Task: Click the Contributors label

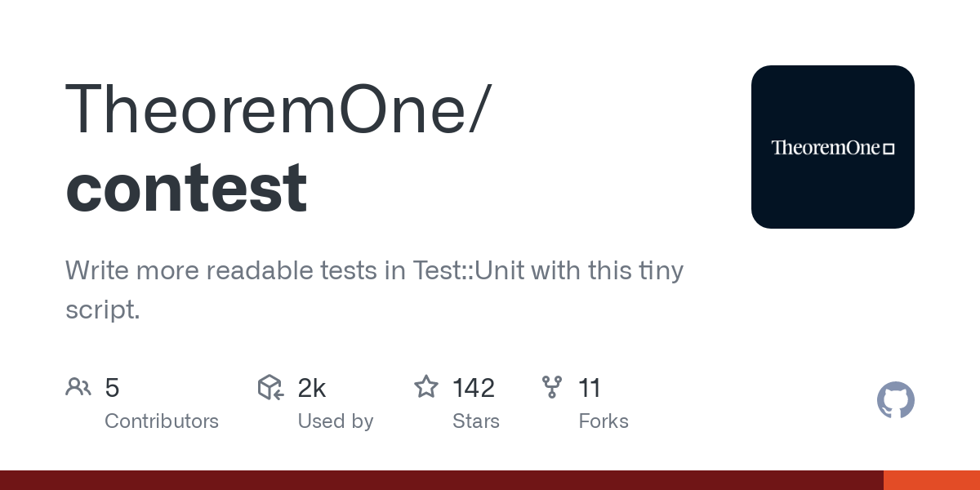Action: (x=162, y=421)
